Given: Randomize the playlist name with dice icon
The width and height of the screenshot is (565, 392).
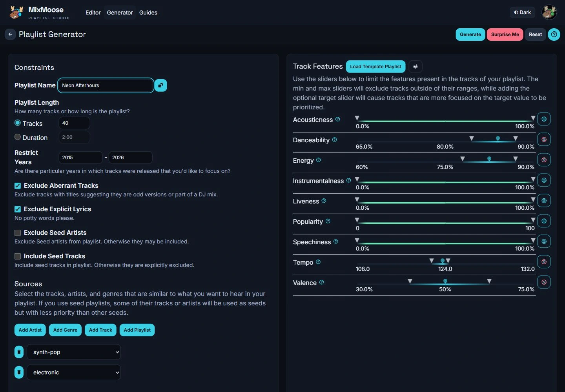Looking at the screenshot, I should pyautogui.click(x=160, y=85).
